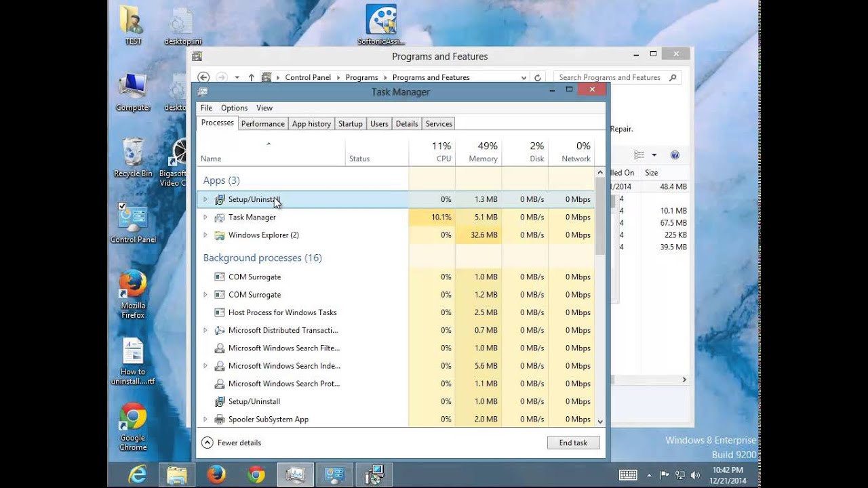
Task: Click Fewer details in Task Manager
Action: tap(231, 443)
